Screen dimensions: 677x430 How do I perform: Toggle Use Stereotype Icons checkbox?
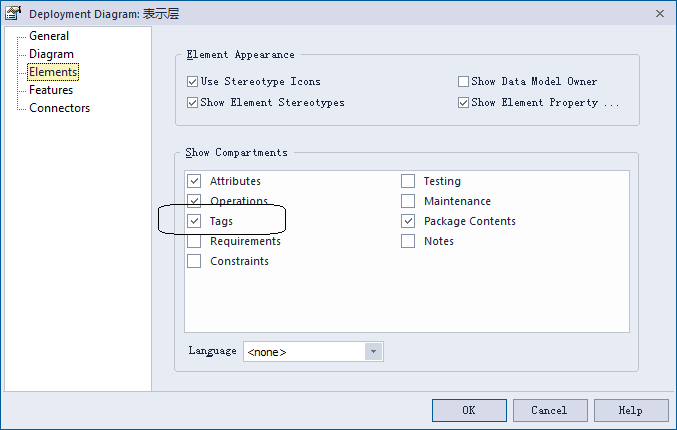coord(192,81)
